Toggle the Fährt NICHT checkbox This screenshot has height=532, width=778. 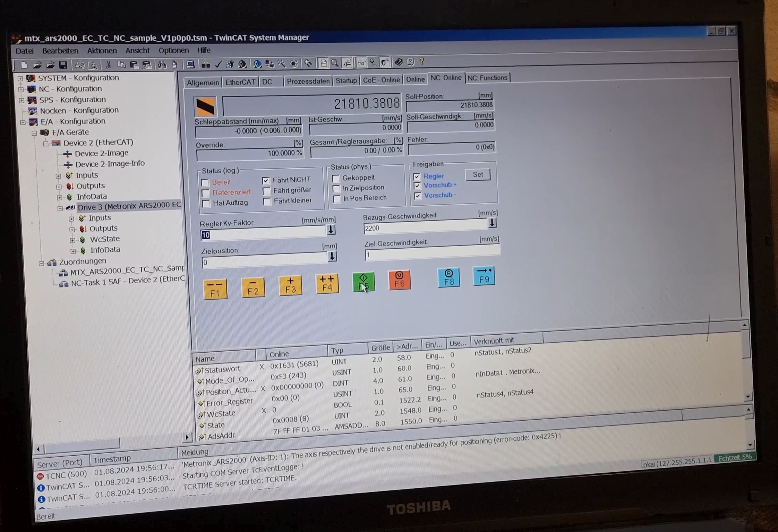click(266, 180)
